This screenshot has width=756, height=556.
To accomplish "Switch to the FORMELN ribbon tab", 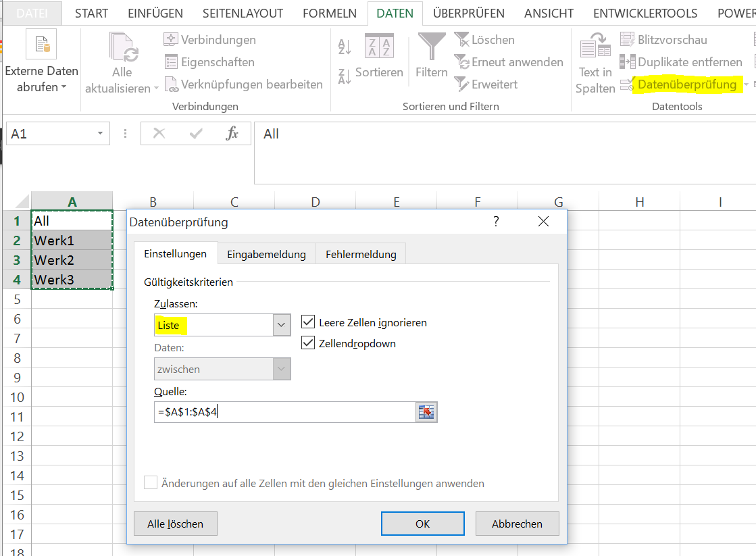I will coord(330,13).
